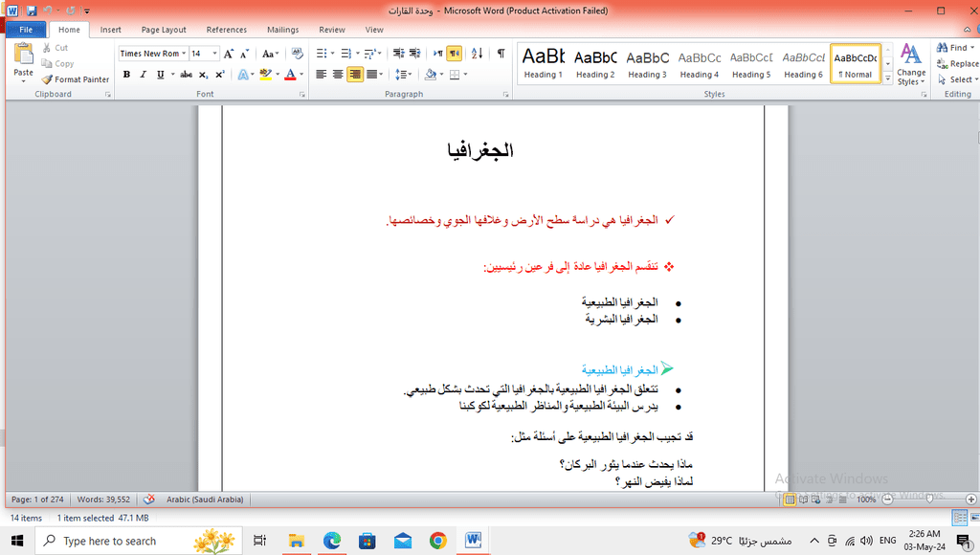The width and height of the screenshot is (980, 555).
Task: Toggle Bold formatting
Action: [127, 75]
